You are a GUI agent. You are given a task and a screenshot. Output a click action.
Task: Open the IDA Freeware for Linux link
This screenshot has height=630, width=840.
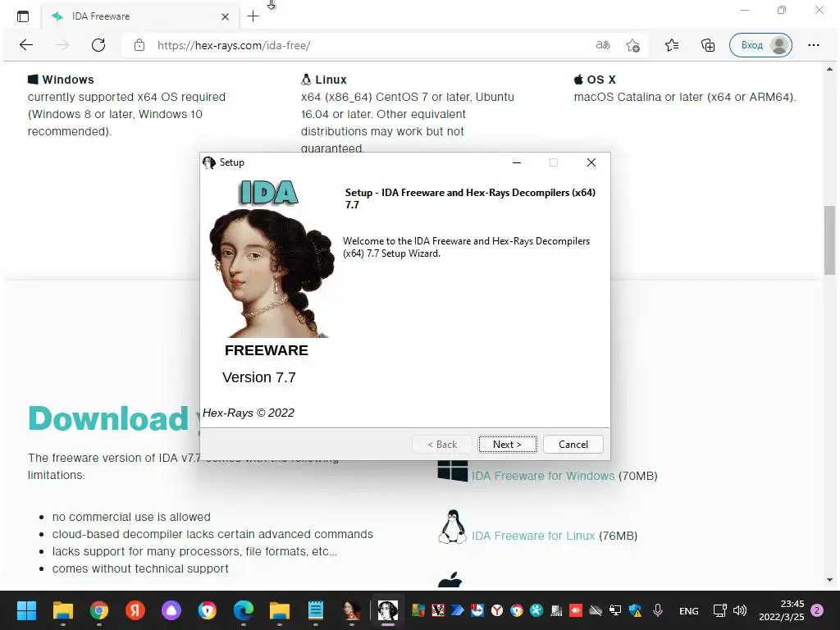tap(533, 536)
